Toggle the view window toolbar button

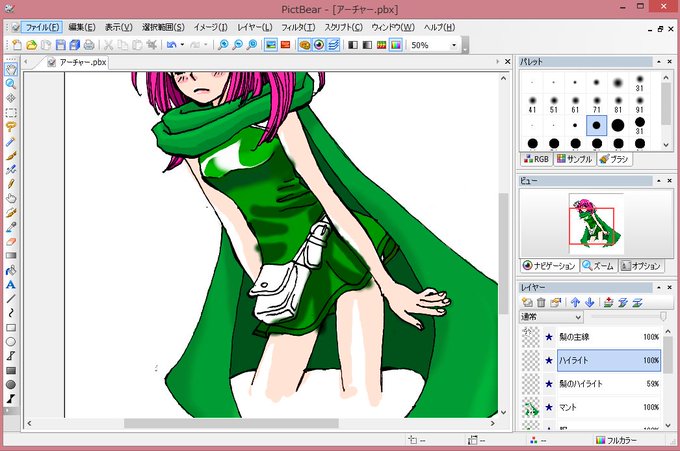319,45
